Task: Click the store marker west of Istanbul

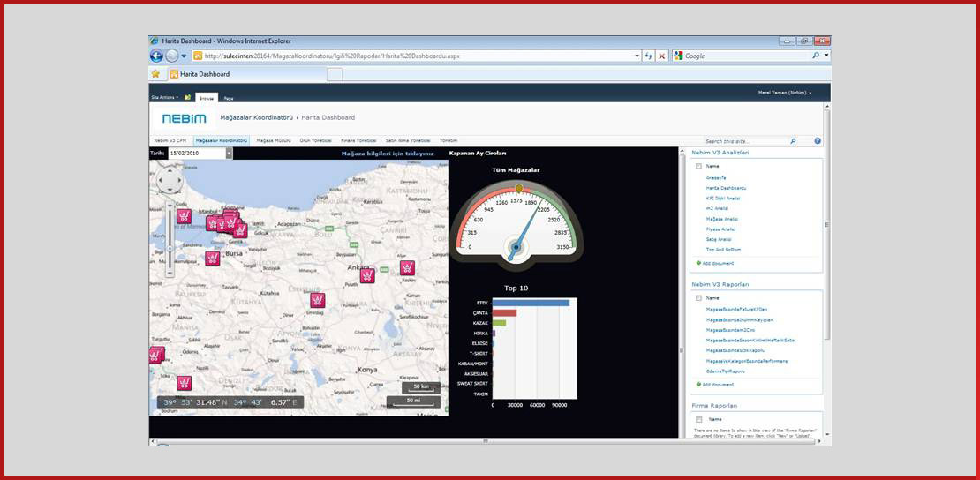Action: (183, 216)
